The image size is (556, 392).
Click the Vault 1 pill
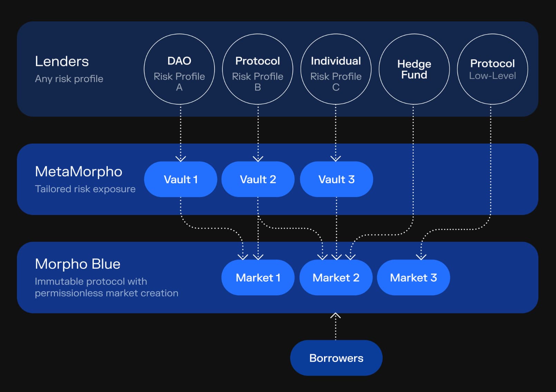(x=181, y=179)
